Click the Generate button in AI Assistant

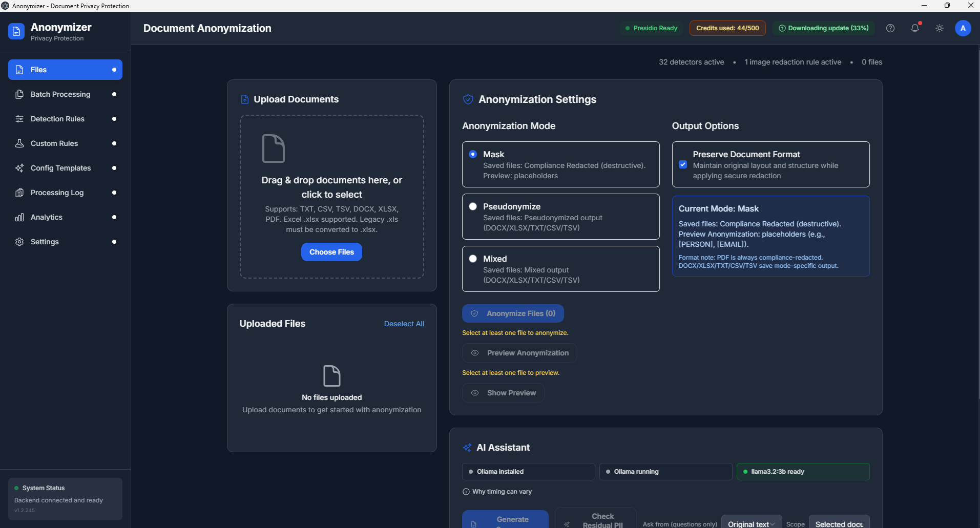point(505,519)
